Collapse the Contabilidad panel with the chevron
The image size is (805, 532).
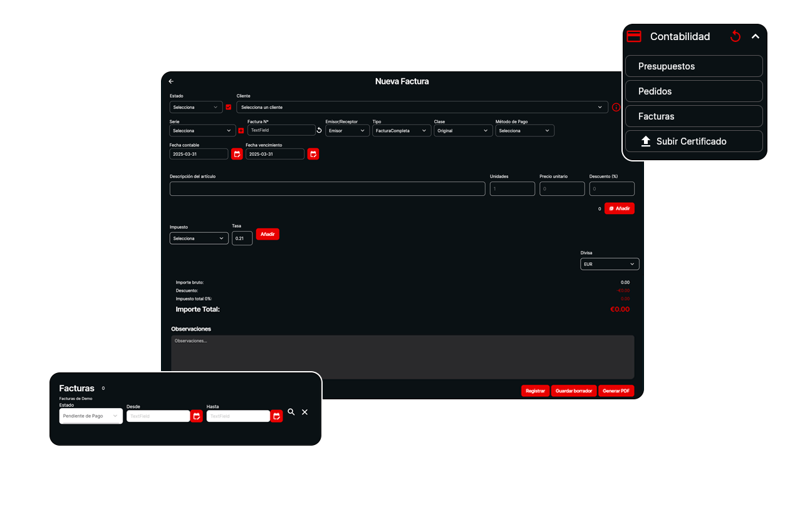(x=756, y=37)
